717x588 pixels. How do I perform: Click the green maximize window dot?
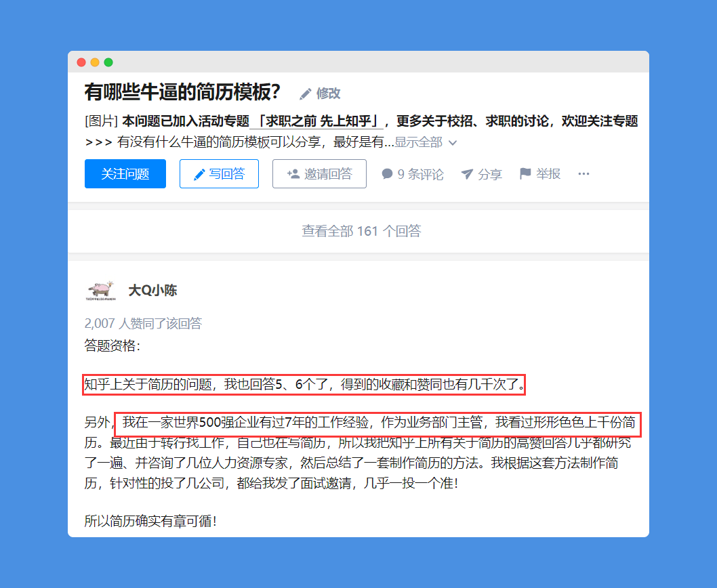pos(108,62)
